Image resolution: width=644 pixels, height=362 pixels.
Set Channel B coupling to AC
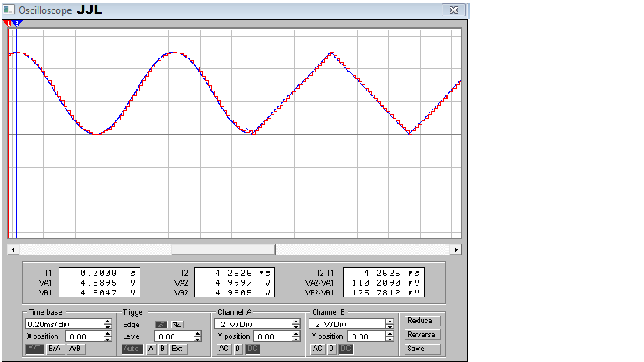(x=317, y=349)
